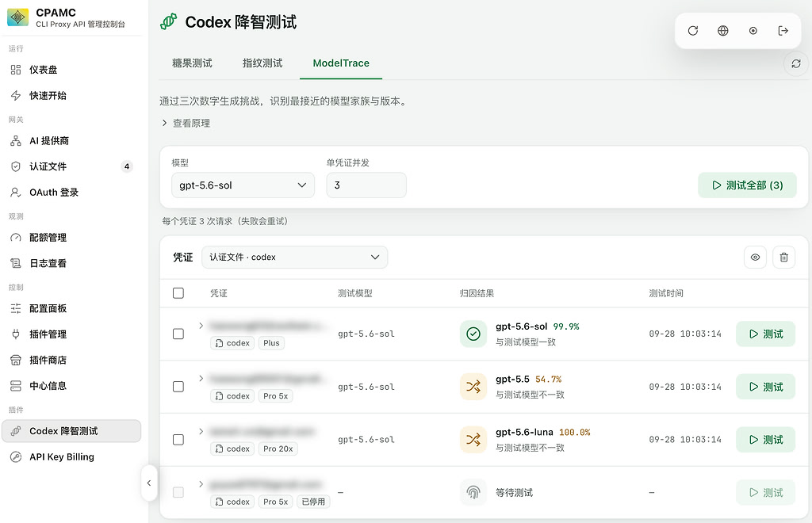Open the 仪表盘 dashboard page
The height and width of the screenshot is (523, 812).
(x=71, y=70)
